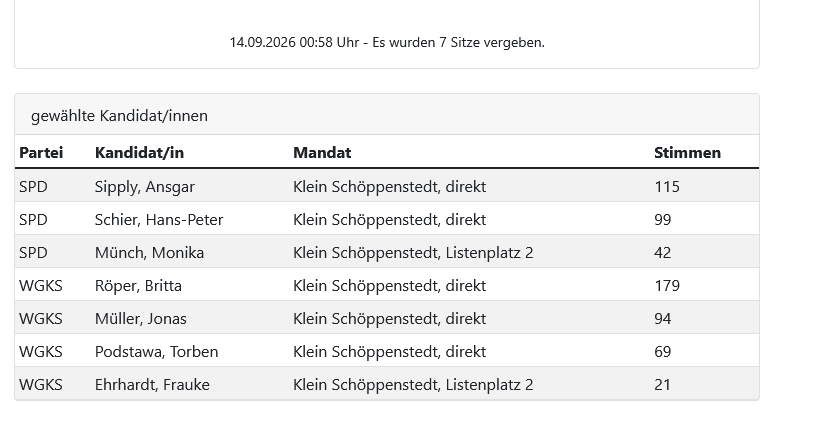The width and height of the screenshot is (822, 441).
Task: Click the vote count 179
Action: pos(667,286)
